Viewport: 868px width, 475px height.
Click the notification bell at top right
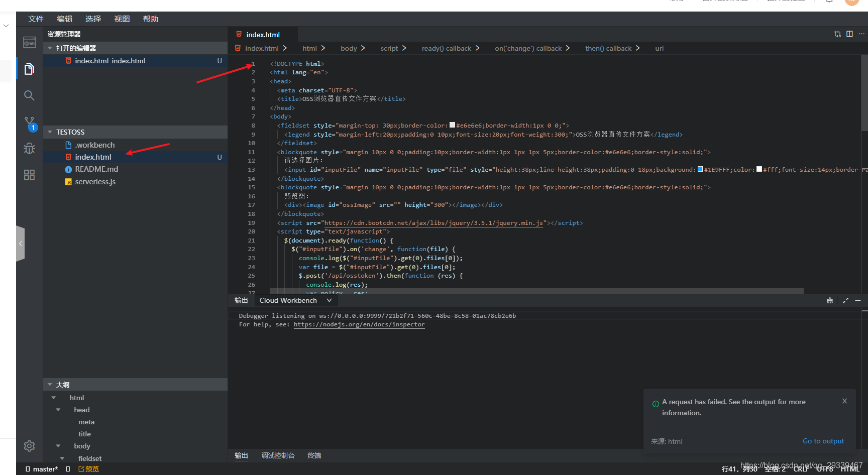pos(829,1)
